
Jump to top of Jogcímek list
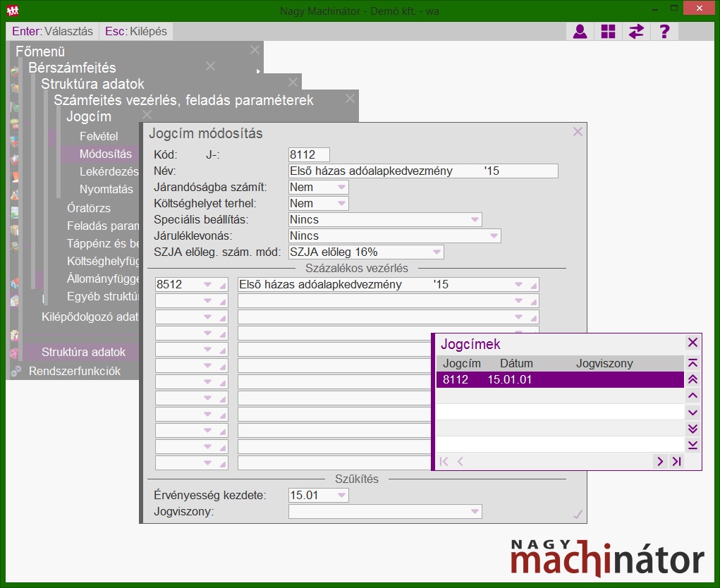(x=693, y=363)
